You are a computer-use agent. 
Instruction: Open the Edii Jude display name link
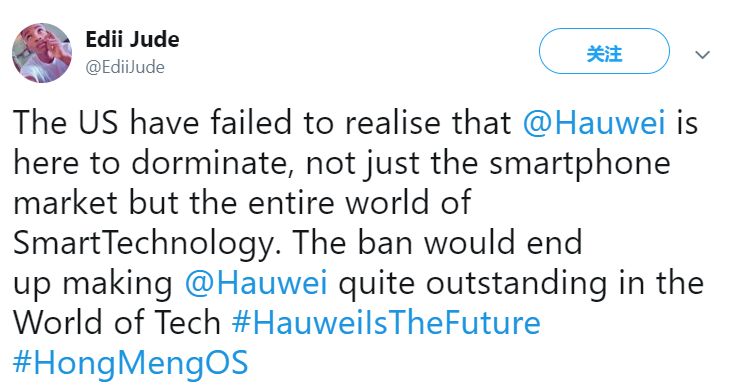point(132,39)
